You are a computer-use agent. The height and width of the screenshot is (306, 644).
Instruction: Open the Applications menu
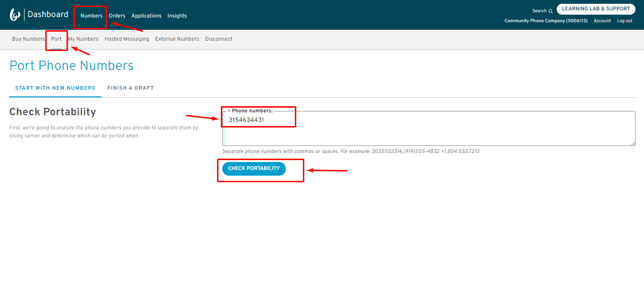[146, 16]
